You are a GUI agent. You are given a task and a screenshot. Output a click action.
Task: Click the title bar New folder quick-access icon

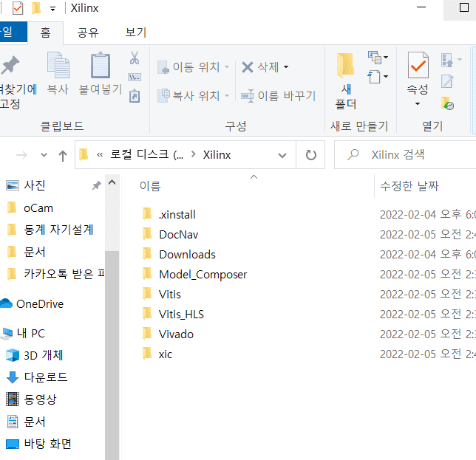click(36, 8)
